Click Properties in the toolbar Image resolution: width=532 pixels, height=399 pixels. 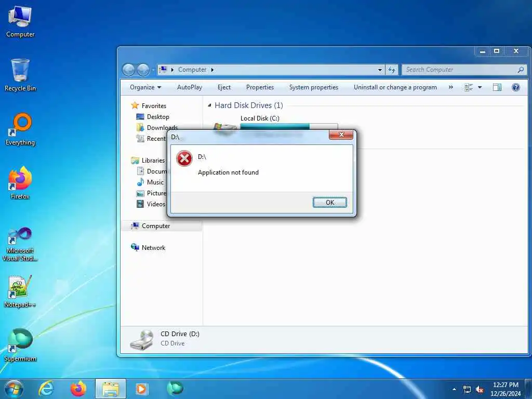point(260,87)
